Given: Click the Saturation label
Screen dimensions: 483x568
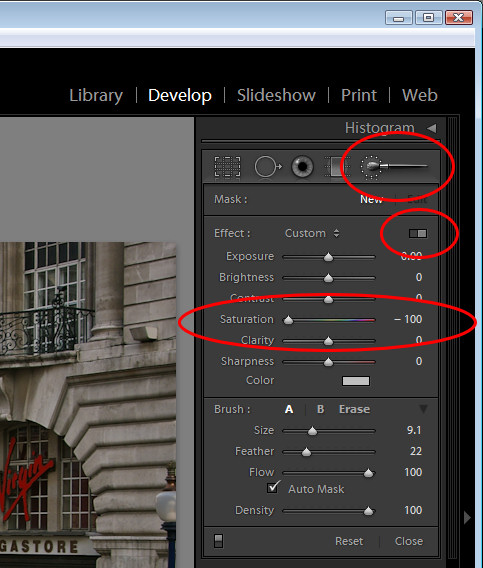Looking at the screenshot, I should pyautogui.click(x=247, y=320).
